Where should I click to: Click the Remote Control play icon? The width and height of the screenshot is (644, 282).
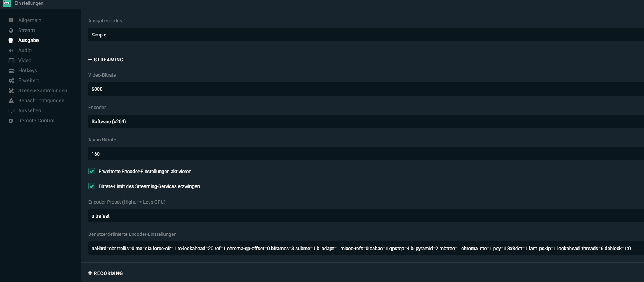(11, 121)
